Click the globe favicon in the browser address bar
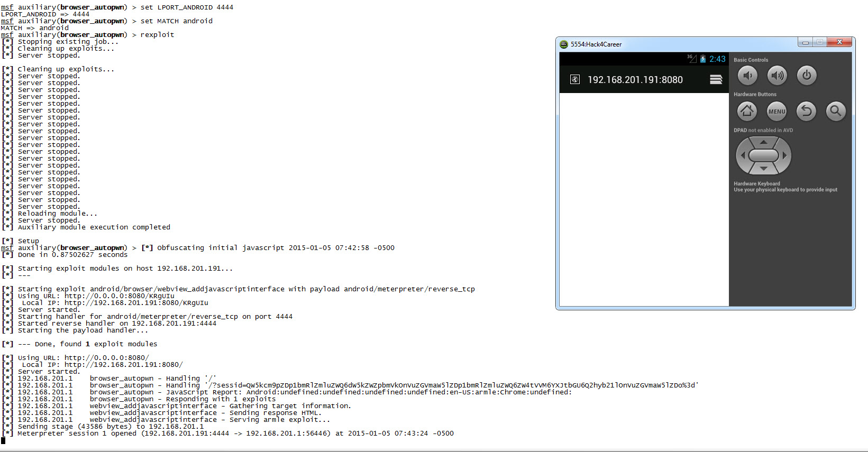Viewport: 868px width, 452px height. coord(575,79)
